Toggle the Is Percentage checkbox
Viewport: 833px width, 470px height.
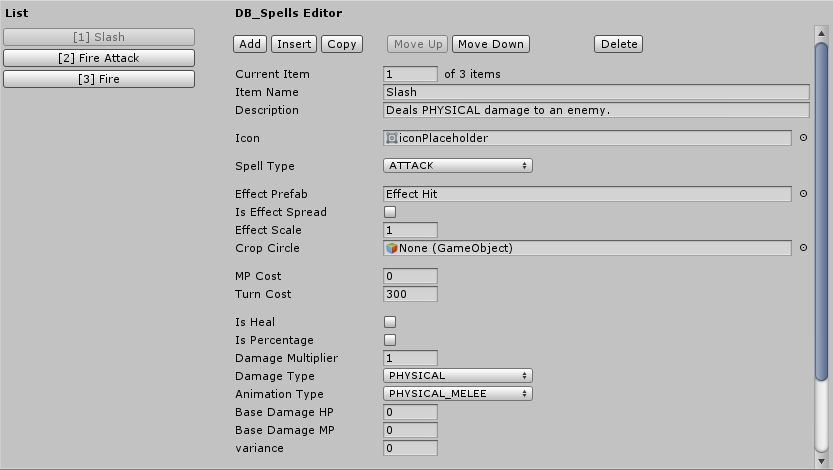(390, 340)
